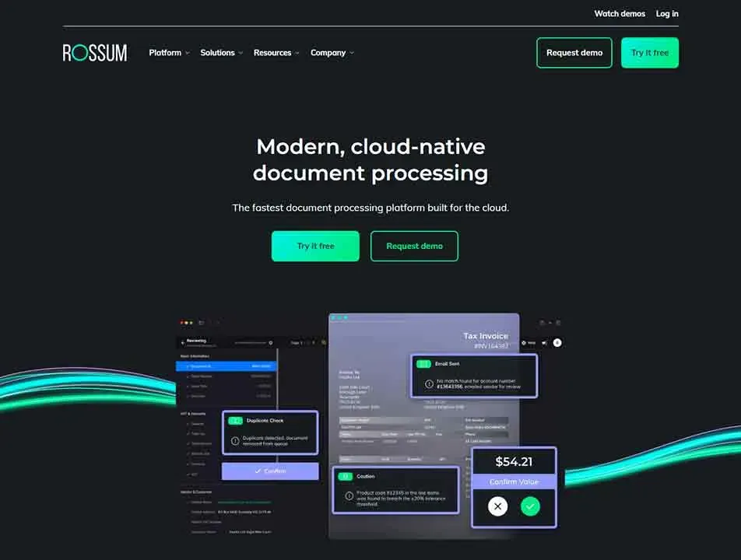Viewport: 741px width, 560px height.
Task: Click the fastest document processing platform subtitle
Action: click(x=370, y=208)
